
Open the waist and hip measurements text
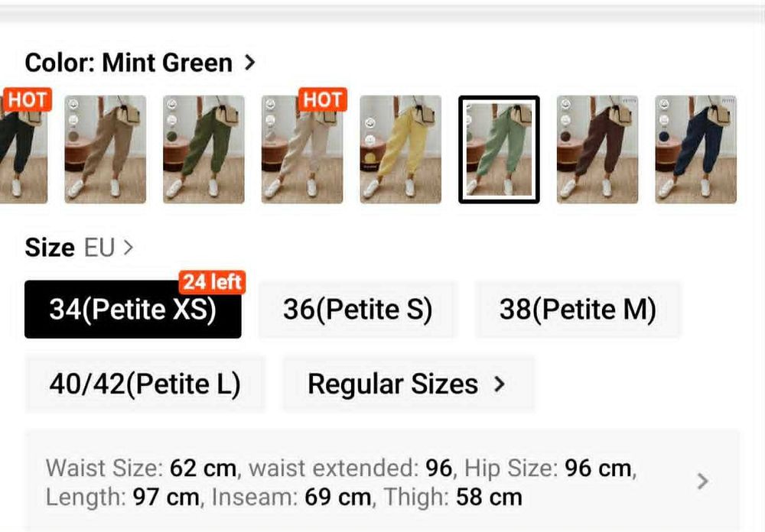pyautogui.click(x=341, y=483)
